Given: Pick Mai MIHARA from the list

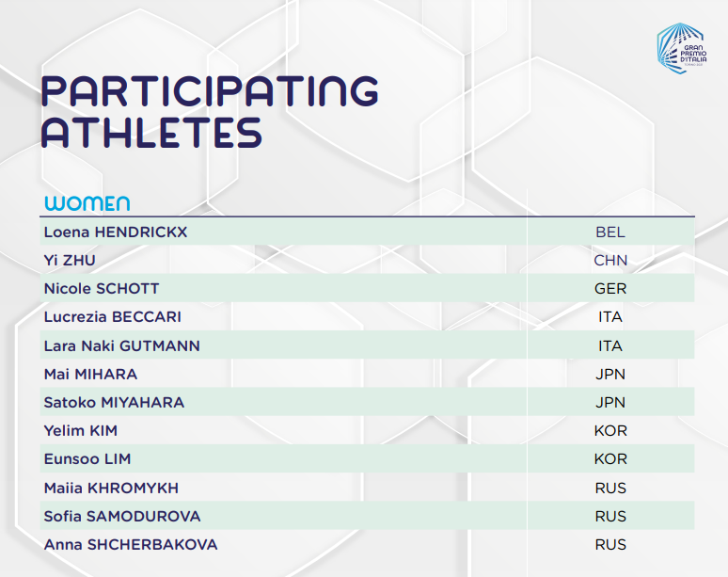Looking at the screenshot, I should (x=92, y=374).
